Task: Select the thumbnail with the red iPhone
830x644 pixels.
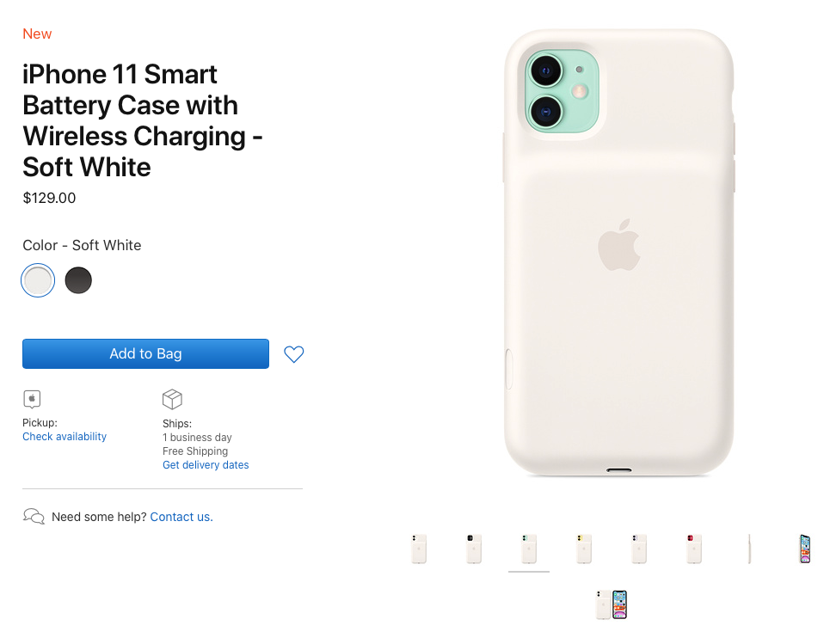Action: click(693, 549)
